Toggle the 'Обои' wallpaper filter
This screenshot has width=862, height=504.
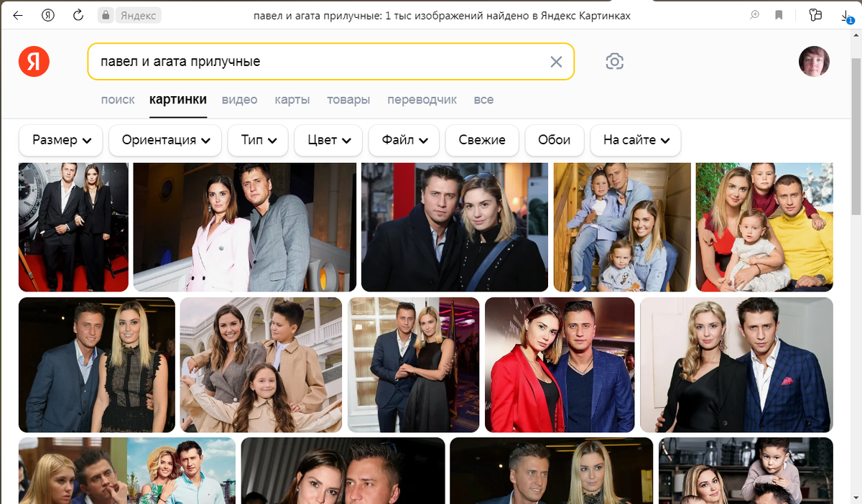555,140
